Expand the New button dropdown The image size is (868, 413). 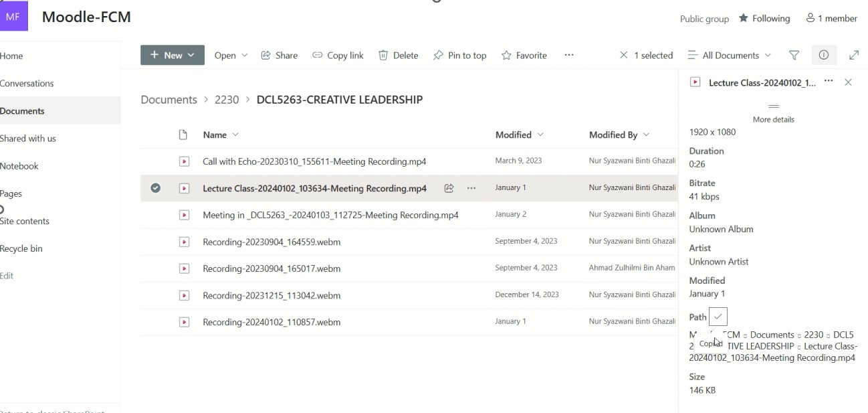pos(191,56)
